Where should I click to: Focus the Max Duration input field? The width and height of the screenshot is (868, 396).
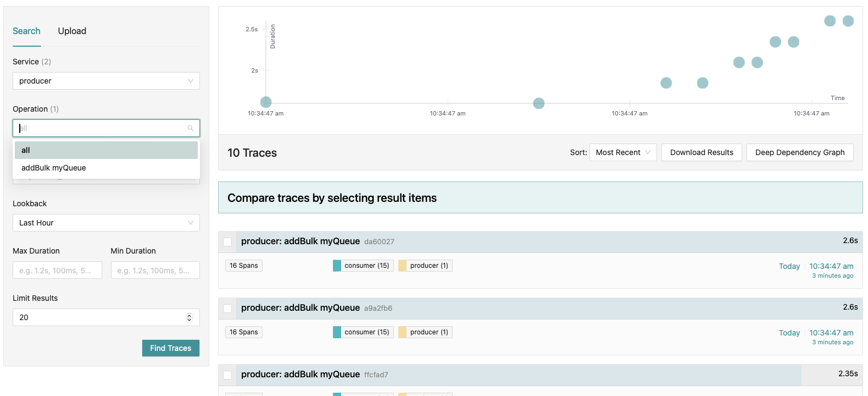(57, 270)
